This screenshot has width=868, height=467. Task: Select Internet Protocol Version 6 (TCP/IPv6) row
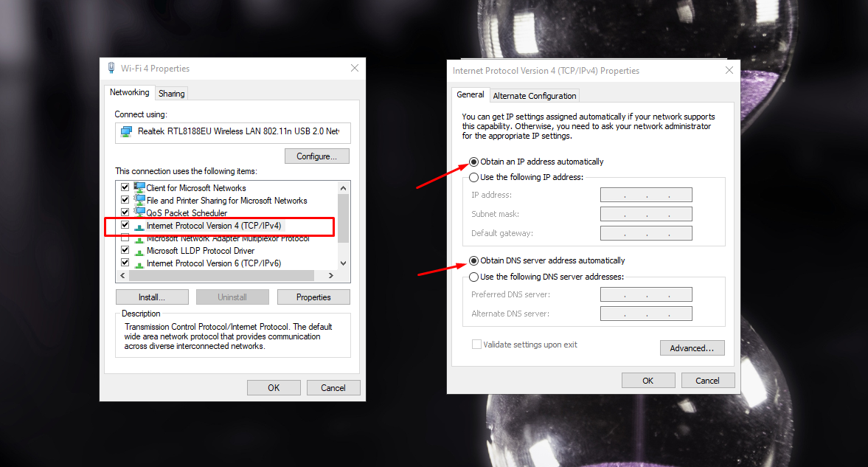pyautogui.click(x=227, y=263)
